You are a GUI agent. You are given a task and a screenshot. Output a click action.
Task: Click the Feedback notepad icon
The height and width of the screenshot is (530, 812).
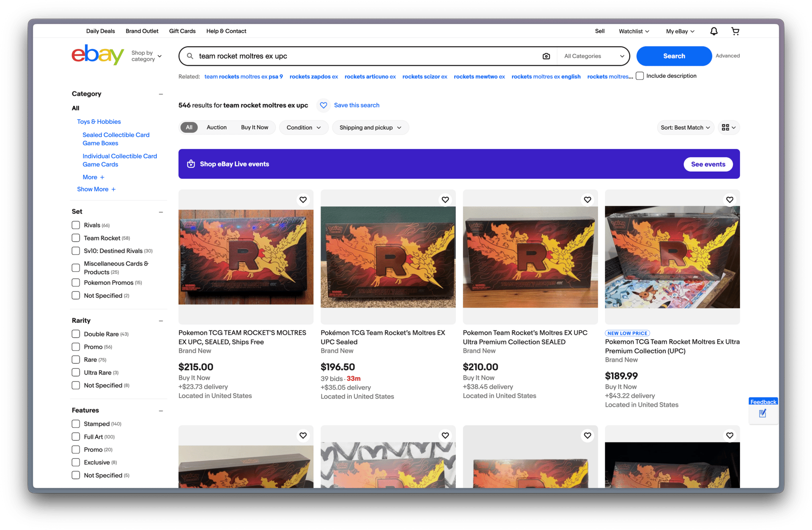[763, 414]
